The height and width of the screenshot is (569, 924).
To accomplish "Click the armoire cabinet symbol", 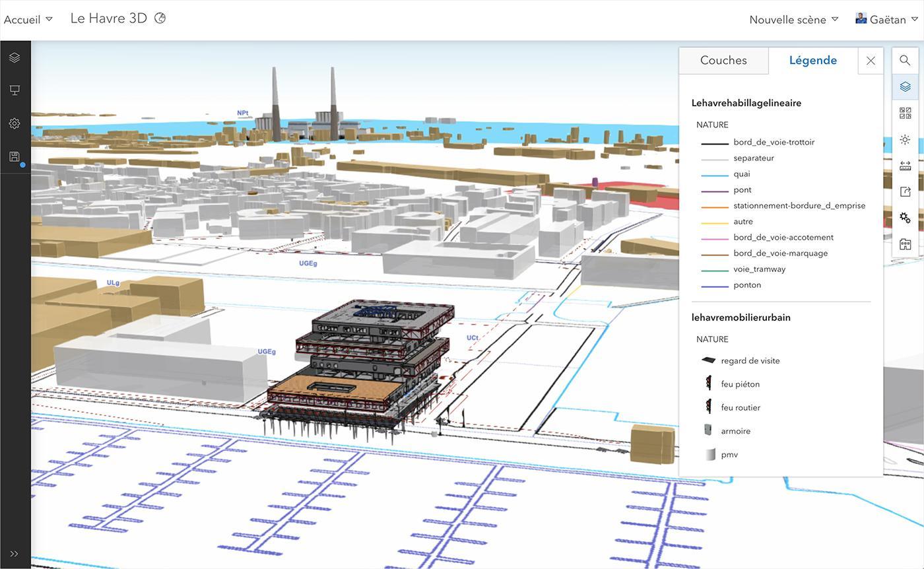I will (x=708, y=430).
